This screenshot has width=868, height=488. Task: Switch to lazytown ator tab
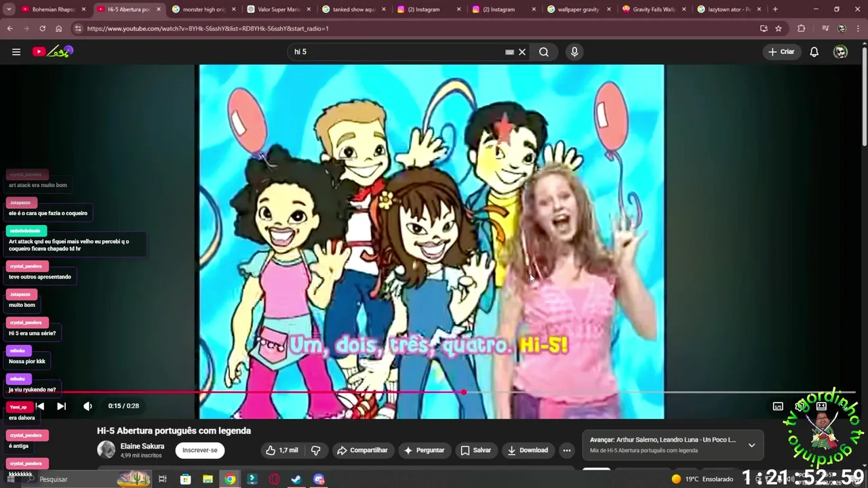pos(728,9)
